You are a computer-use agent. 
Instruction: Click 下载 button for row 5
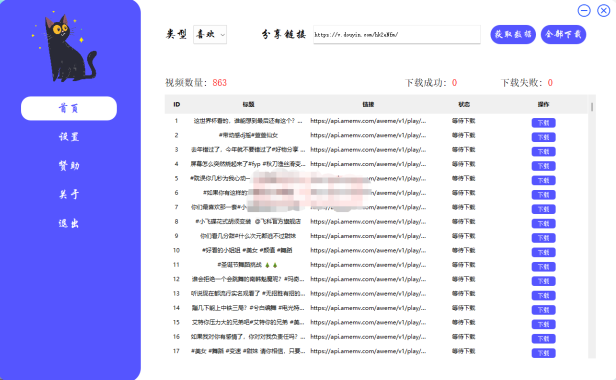pyautogui.click(x=543, y=180)
